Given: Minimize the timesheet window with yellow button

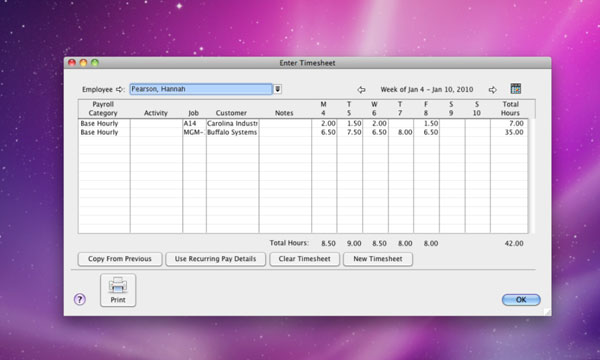Looking at the screenshot, I should pyautogui.click(x=83, y=62).
